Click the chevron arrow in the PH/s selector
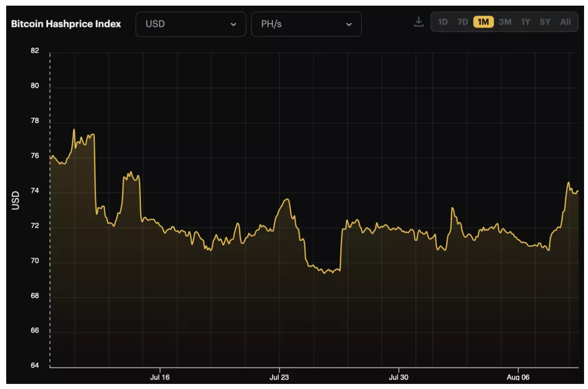Image resolution: width=588 pixels, height=389 pixels. click(349, 24)
